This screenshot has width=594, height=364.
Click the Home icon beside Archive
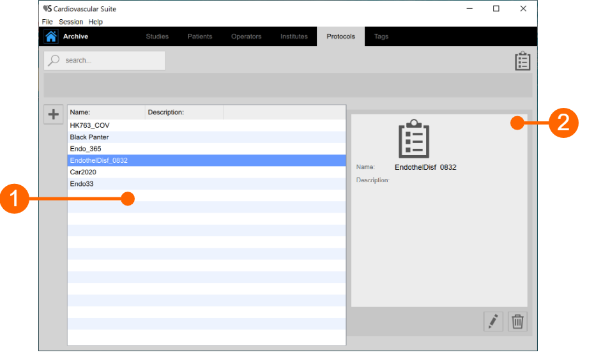tap(51, 36)
